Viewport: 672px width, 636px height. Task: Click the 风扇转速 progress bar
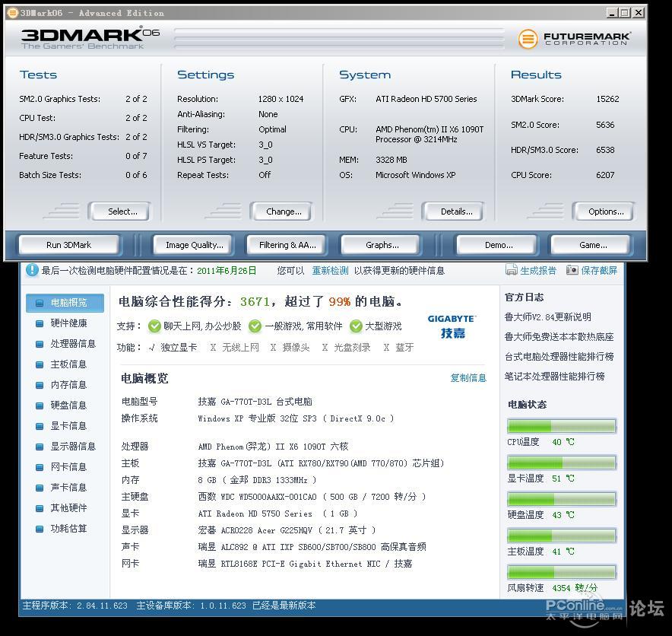[x=562, y=571]
